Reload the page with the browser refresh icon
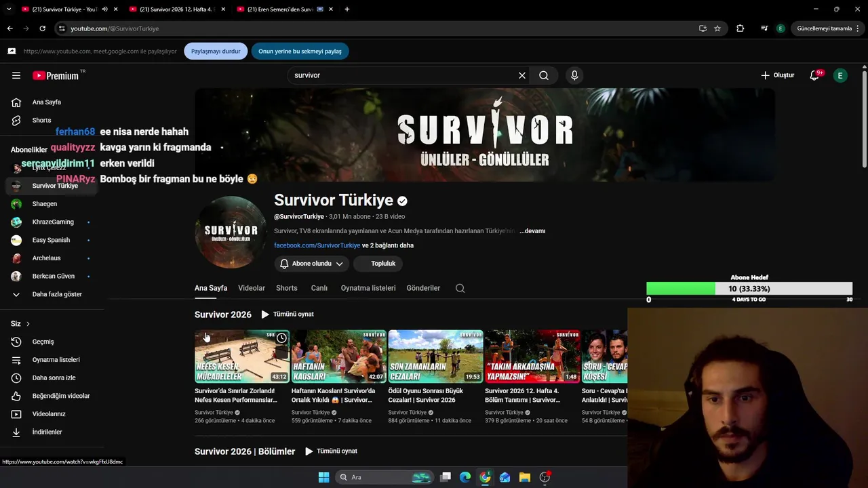 (42, 28)
